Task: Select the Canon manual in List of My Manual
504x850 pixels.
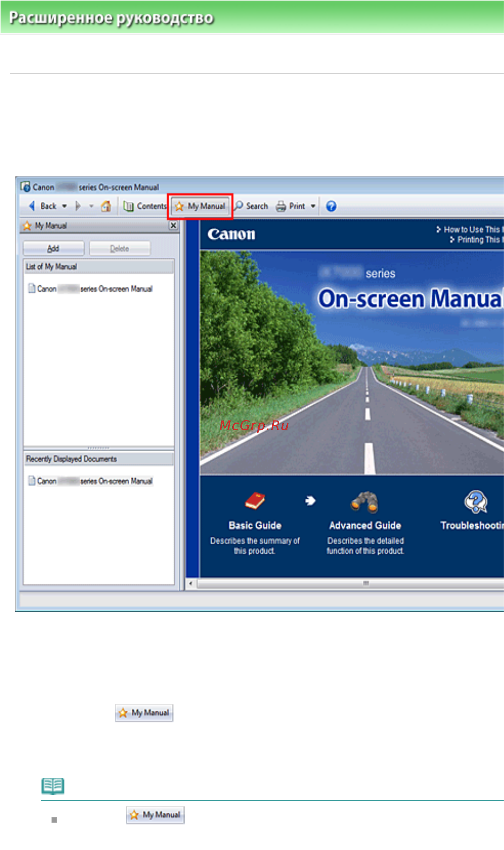Action: click(90, 289)
